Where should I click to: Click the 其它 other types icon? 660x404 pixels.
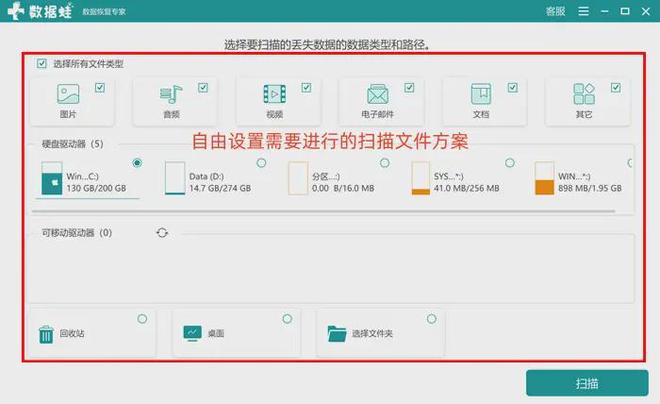(x=584, y=93)
